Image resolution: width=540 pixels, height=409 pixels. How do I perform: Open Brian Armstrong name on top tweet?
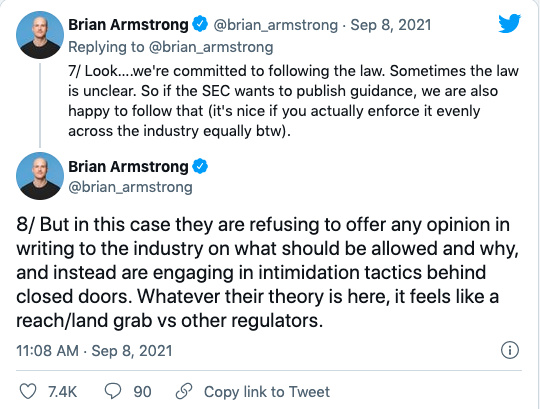(128, 25)
